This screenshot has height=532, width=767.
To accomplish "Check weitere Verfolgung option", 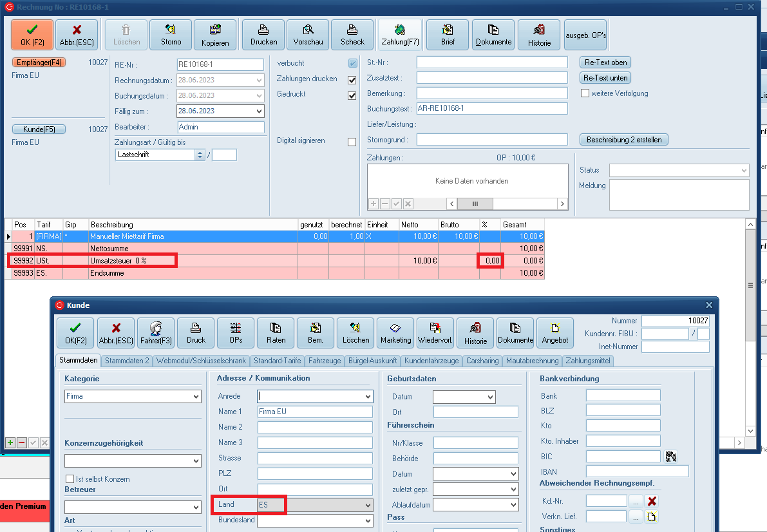I will click(585, 93).
